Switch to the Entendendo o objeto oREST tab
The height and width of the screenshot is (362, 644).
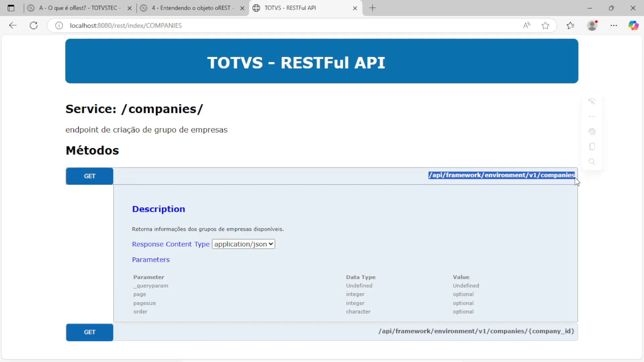[191, 8]
